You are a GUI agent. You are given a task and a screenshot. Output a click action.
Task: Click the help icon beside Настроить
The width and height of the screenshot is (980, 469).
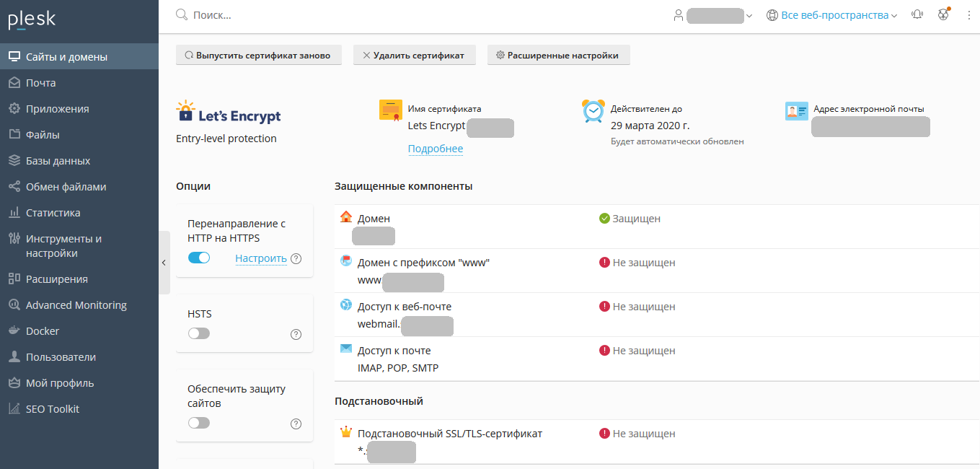click(x=296, y=258)
